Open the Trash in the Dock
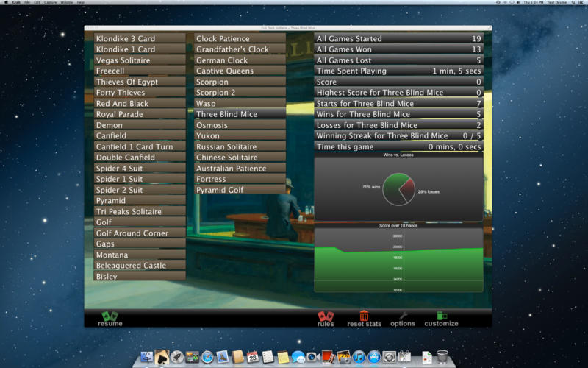588x368 pixels. coord(442,357)
